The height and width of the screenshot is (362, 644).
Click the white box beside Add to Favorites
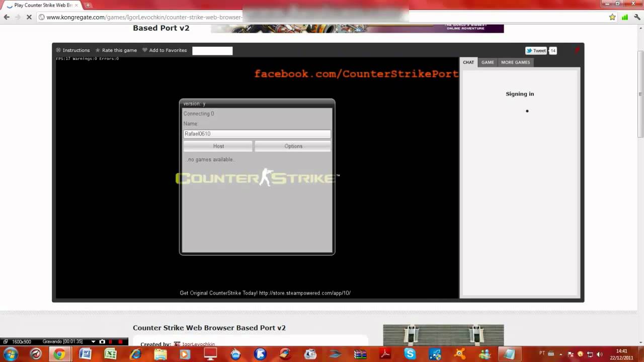[212, 51]
